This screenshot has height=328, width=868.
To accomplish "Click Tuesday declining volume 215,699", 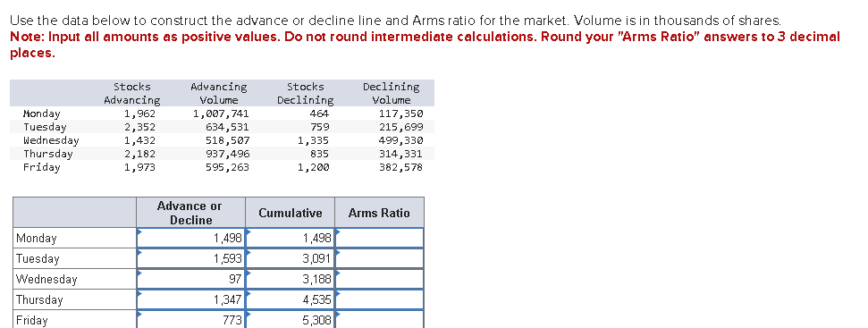I will 400,127.
